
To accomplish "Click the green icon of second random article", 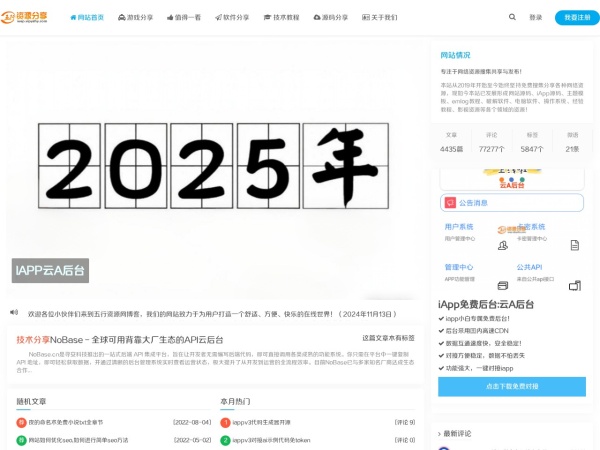I will pyautogui.click(x=21, y=440).
